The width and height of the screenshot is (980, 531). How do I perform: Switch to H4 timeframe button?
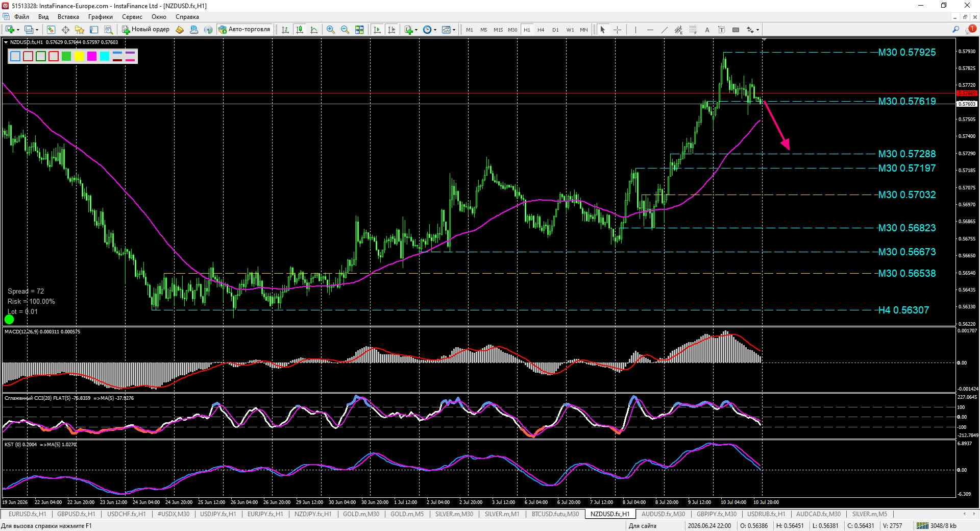[x=541, y=30]
